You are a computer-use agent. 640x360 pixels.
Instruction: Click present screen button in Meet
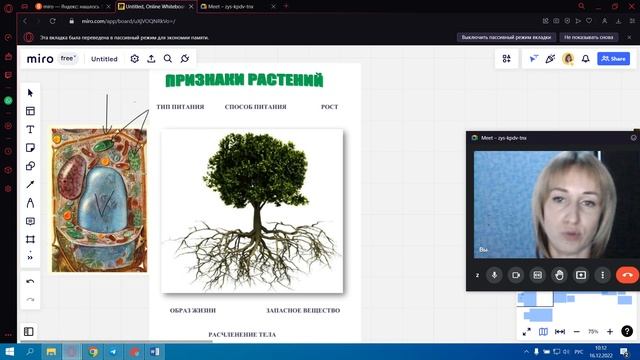[x=581, y=275]
